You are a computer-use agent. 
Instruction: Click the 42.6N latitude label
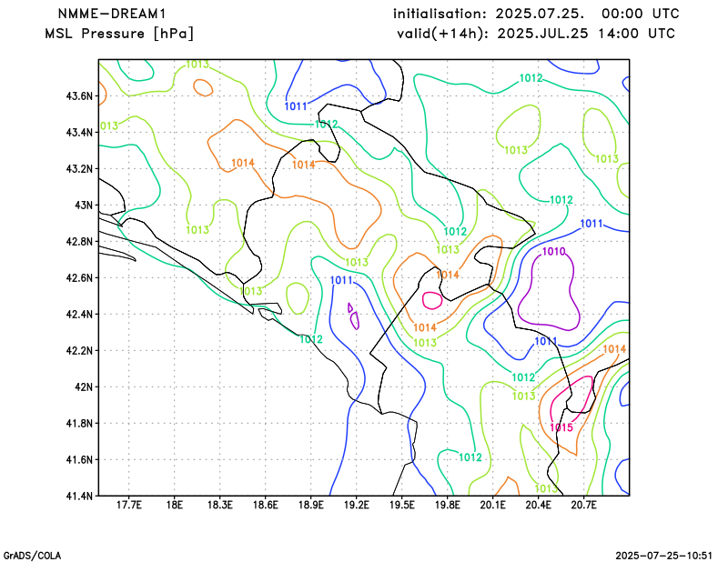click(x=79, y=277)
